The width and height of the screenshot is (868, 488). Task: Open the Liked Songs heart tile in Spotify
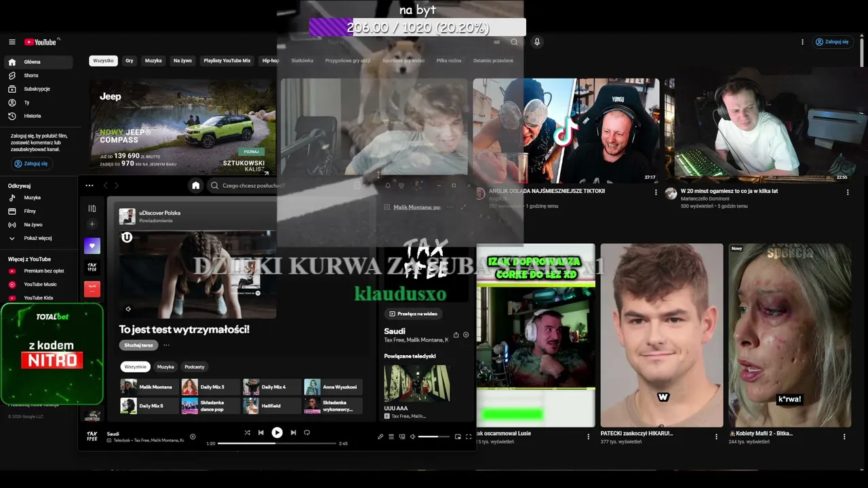[92, 245]
